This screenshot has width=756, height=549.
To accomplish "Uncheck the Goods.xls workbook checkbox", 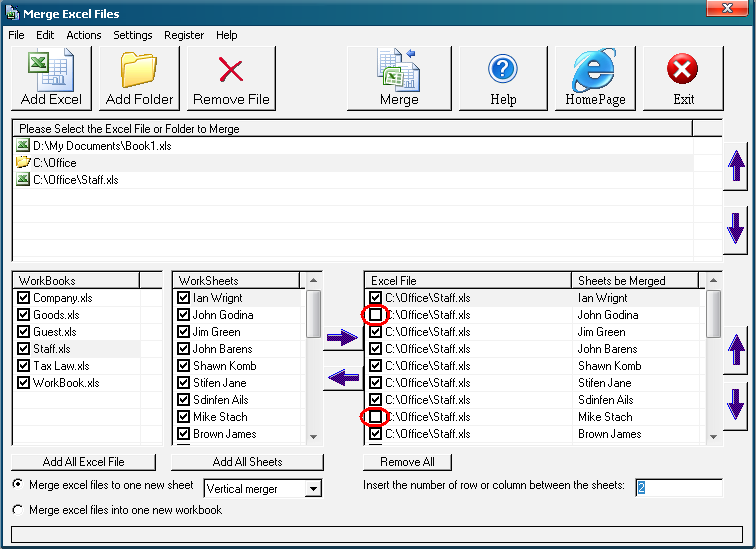I will pos(24,315).
